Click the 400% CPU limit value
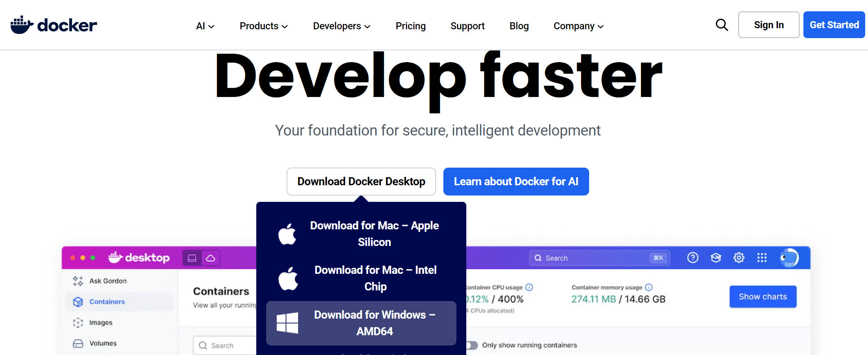 pos(510,299)
